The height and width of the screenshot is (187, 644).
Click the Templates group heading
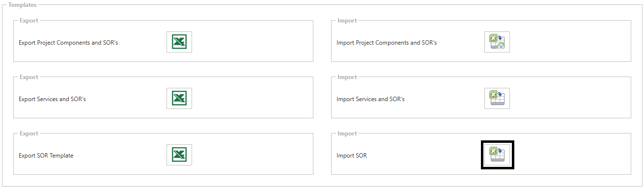click(23, 5)
